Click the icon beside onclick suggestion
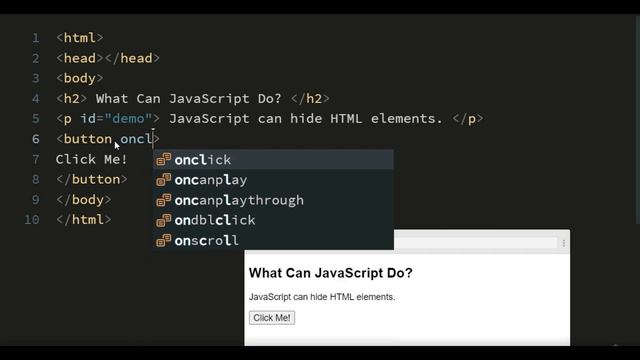The width and height of the screenshot is (640, 360). click(163, 160)
